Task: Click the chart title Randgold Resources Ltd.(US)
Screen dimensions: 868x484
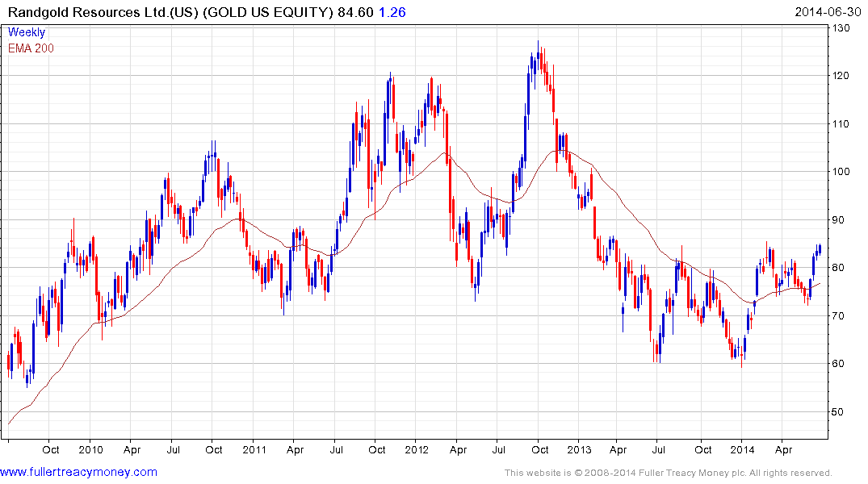Action: point(103,12)
